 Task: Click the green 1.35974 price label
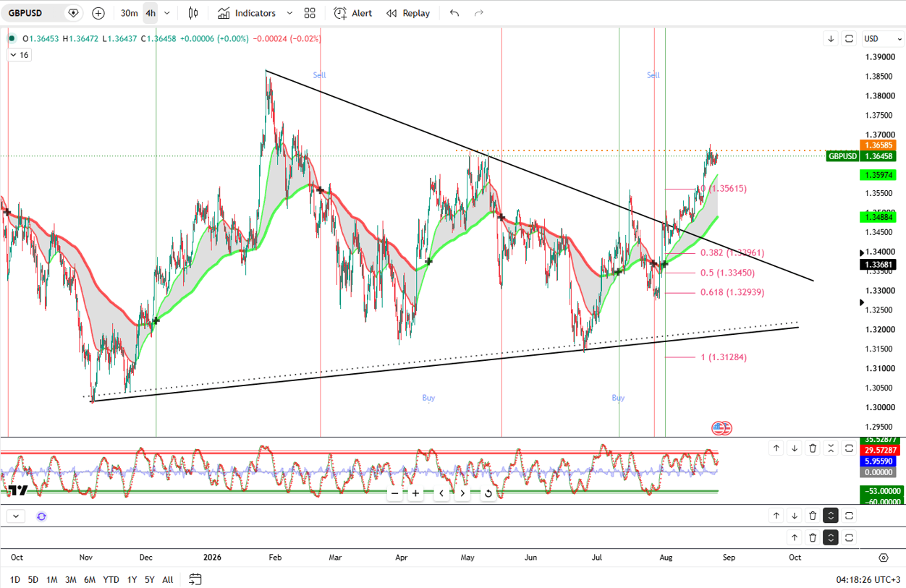(x=879, y=175)
